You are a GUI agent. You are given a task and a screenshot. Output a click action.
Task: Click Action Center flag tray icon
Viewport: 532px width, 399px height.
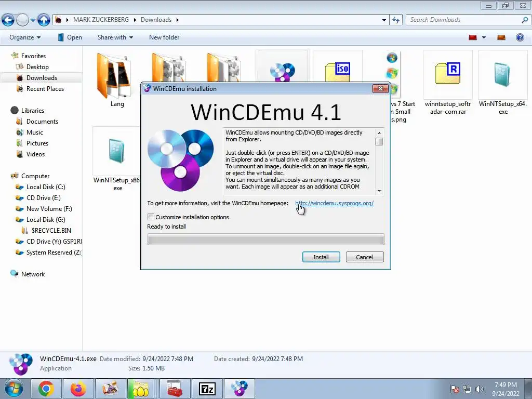pyautogui.click(x=455, y=389)
